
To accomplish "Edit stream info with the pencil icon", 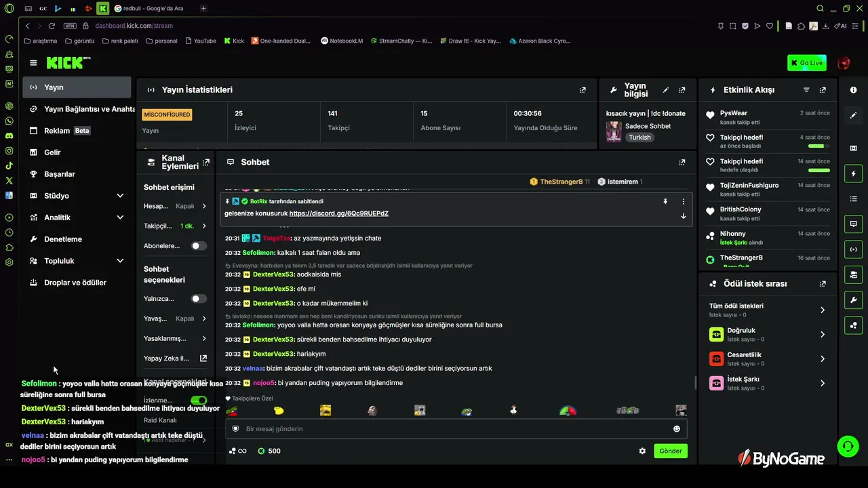I will [666, 90].
